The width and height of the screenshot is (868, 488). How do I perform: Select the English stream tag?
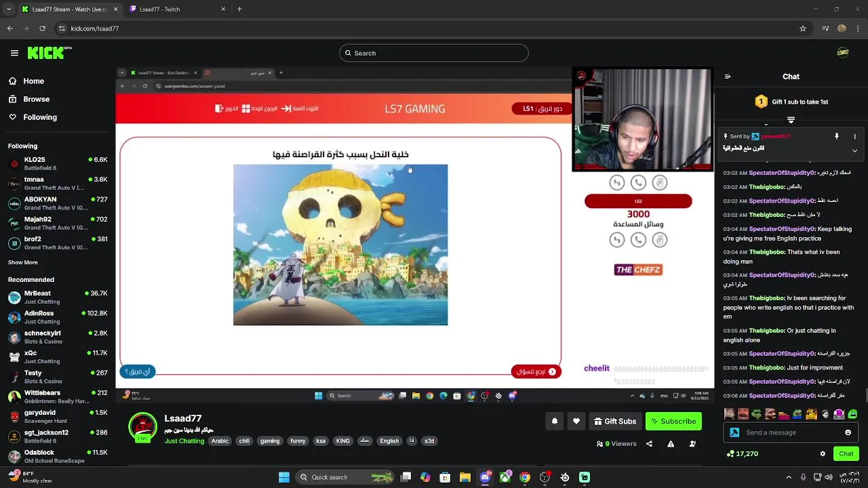point(389,441)
